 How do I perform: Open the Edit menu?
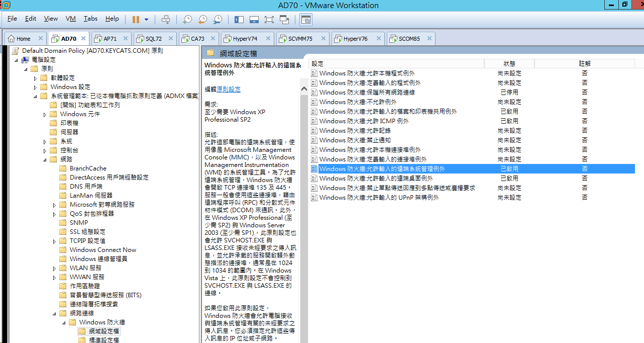[x=31, y=19]
